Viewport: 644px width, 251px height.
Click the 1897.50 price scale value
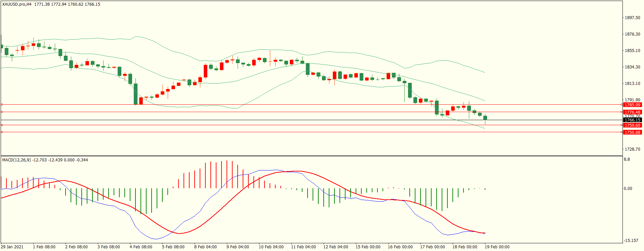point(632,18)
